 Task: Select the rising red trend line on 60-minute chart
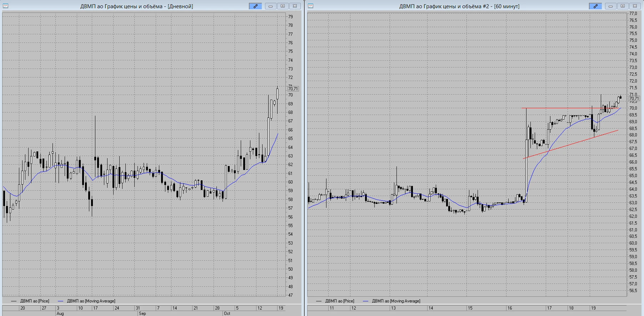[571, 144]
